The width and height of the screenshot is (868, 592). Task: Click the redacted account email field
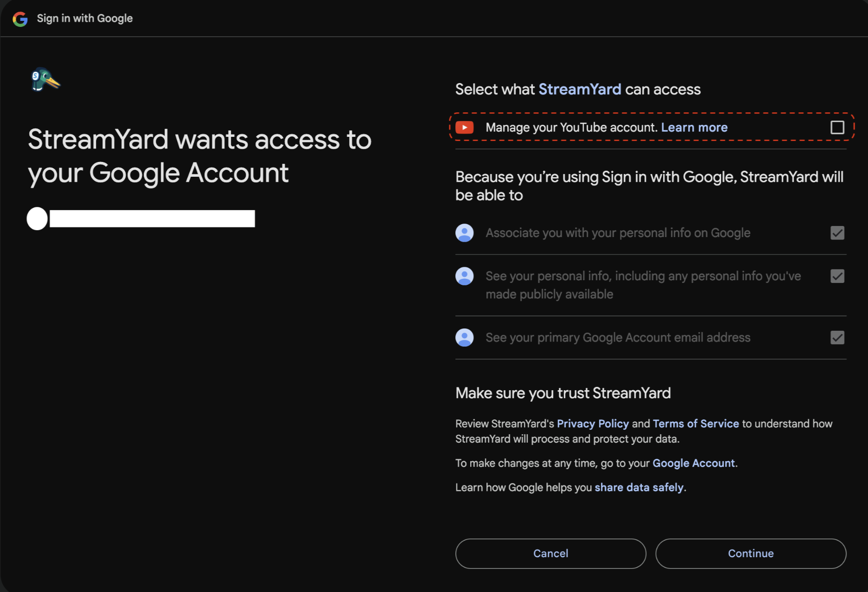152,219
